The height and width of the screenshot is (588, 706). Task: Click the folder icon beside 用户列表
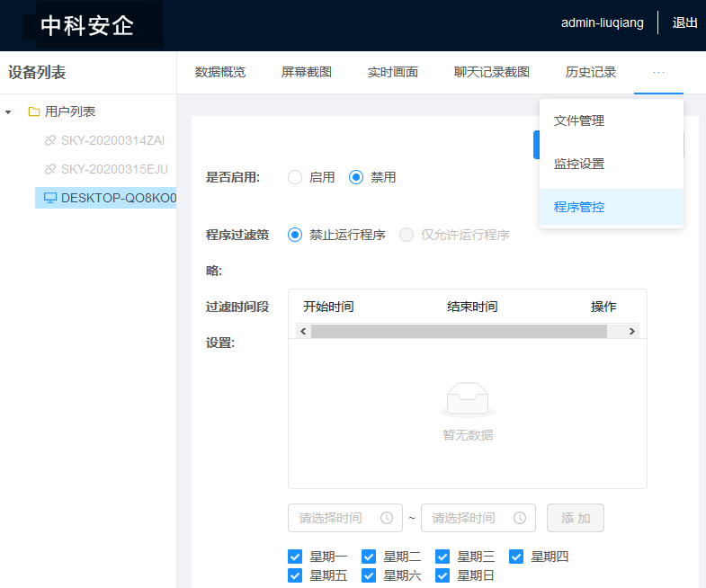point(34,112)
